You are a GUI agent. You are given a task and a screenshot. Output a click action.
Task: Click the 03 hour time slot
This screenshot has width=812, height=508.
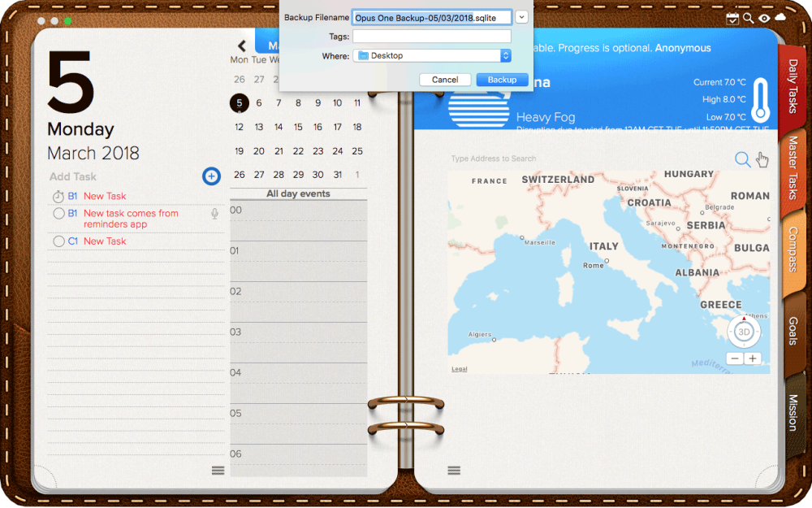point(299,343)
